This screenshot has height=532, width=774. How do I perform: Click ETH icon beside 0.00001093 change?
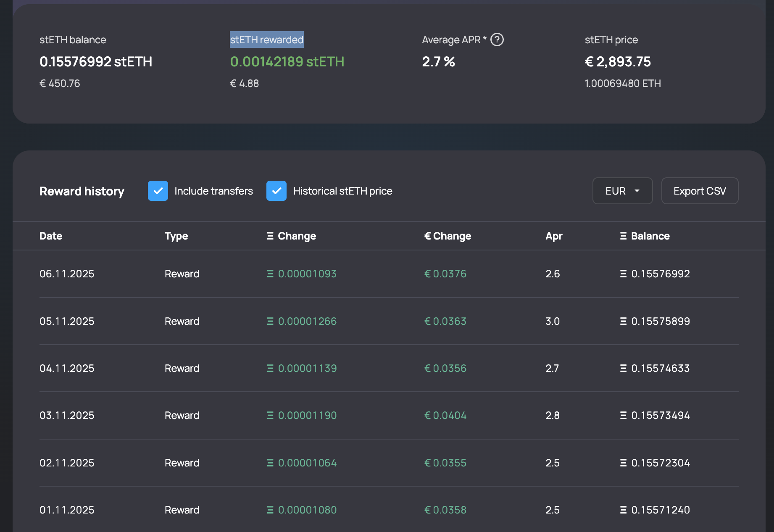[x=270, y=274]
